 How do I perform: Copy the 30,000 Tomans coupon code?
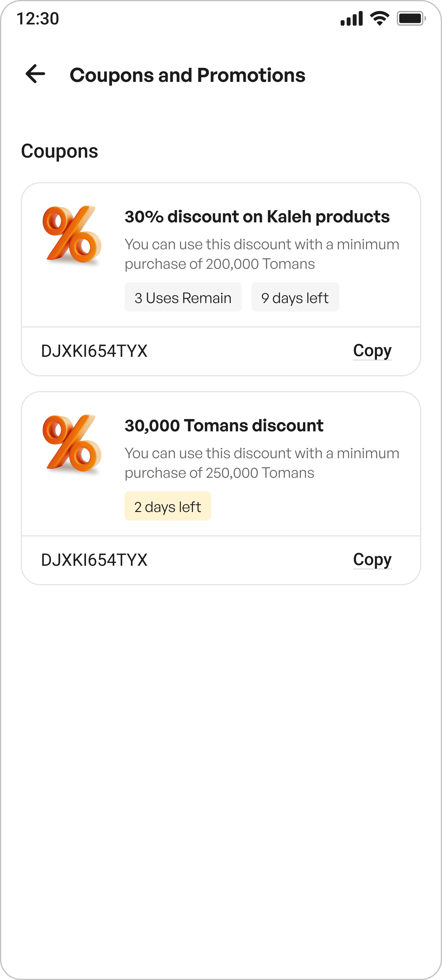pyautogui.click(x=372, y=559)
